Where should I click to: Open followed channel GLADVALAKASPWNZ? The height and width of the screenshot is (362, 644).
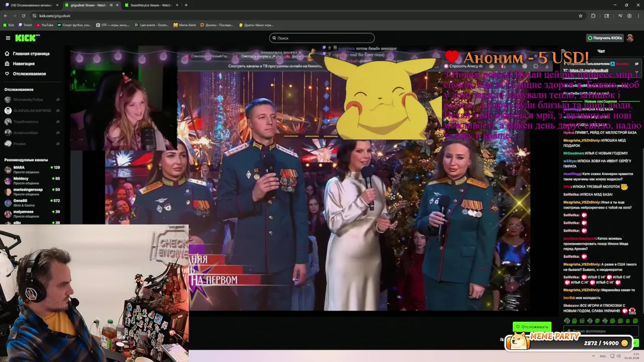coord(32,111)
